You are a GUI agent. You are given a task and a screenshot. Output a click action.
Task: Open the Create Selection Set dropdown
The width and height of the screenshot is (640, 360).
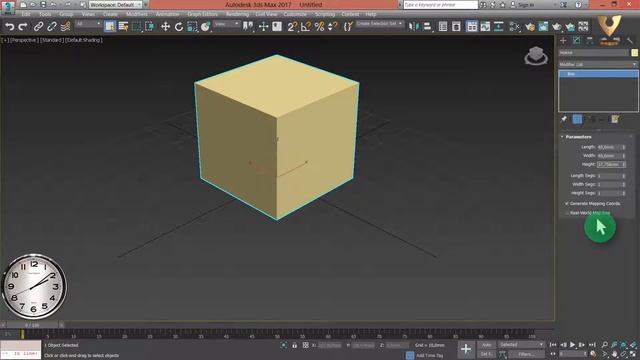(379, 24)
